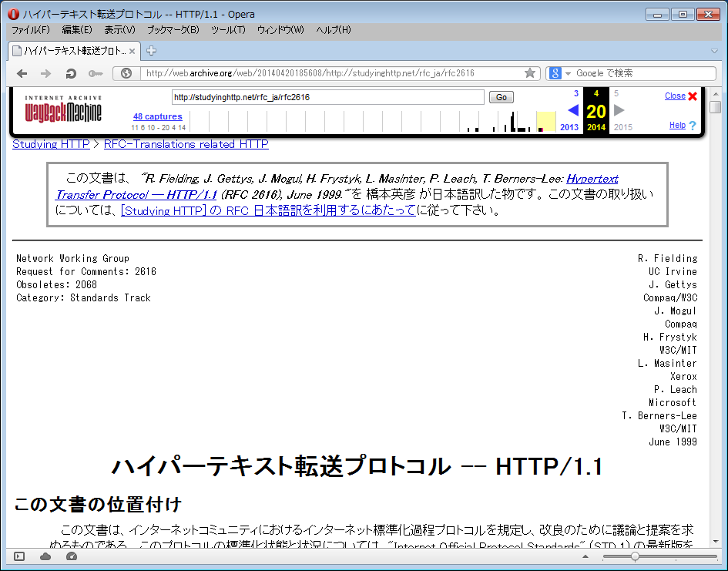Viewport: 728px width, 571px height.
Task: Click the scrollbar up arrow
Action: pyautogui.click(x=716, y=94)
